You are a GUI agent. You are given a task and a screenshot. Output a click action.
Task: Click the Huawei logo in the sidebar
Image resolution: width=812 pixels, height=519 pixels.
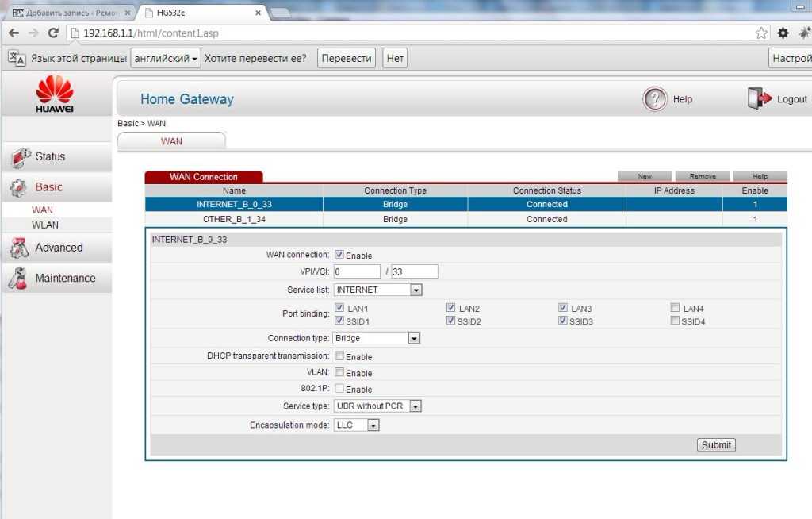click(x=55, y=94)
